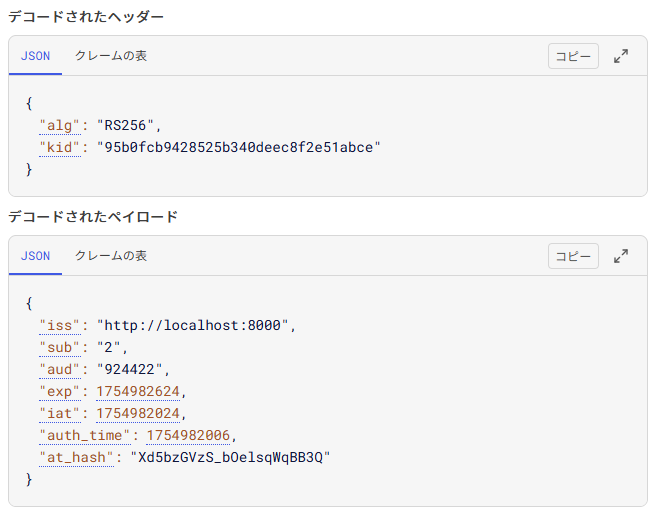The height and width of the screenshot is (517, 664).
Task: Click the "at_hash" claim key
Action: (76, 458)
